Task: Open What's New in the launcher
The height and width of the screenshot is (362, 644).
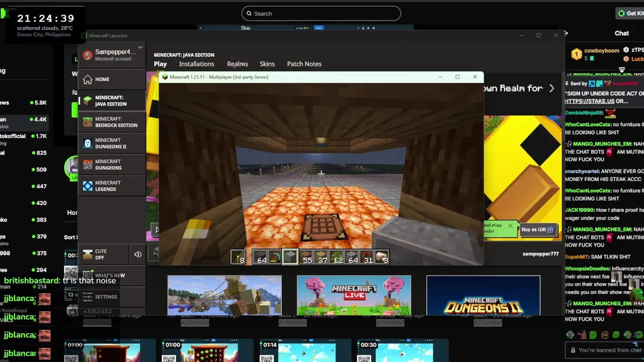Action: [x=112, y=276]
